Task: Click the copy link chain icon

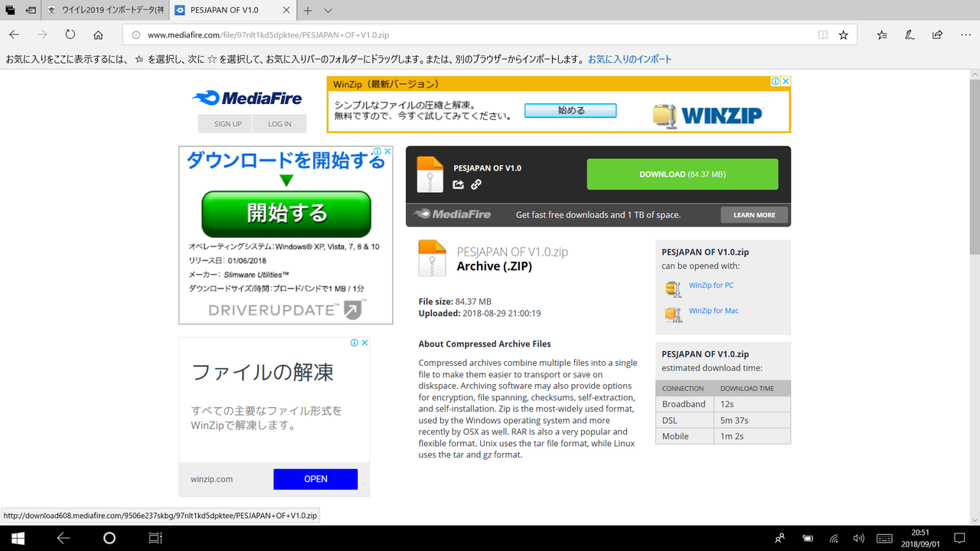Action: click(x=476, y=184)
